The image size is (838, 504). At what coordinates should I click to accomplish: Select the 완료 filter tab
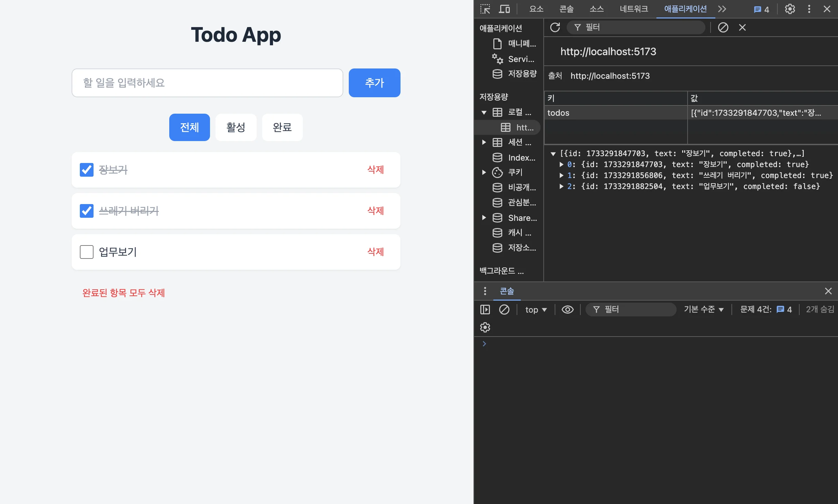282,127
